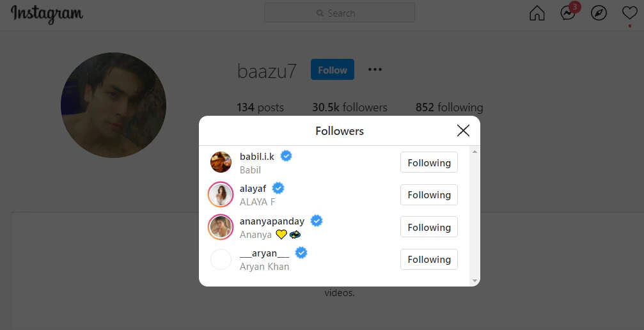Viewport: 644px width, 330px height.
Task: Open ananyapanday's story avatar
Action: 221,227
